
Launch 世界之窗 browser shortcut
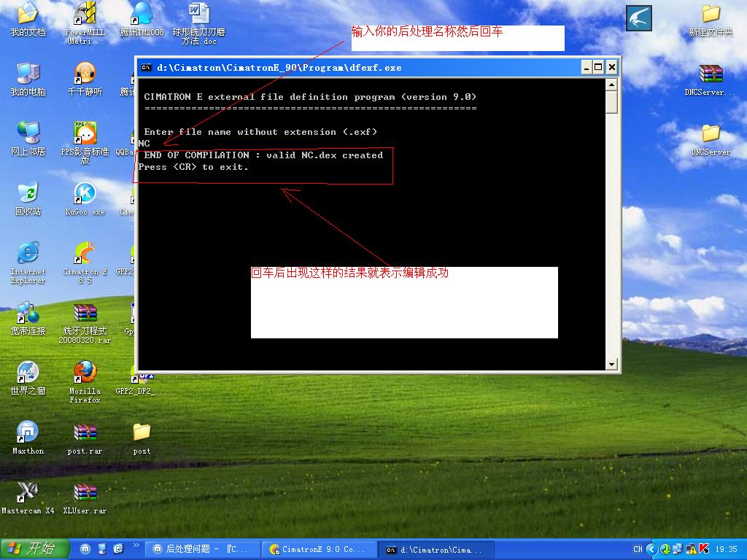pyautogui.click(x=28, y=378)
